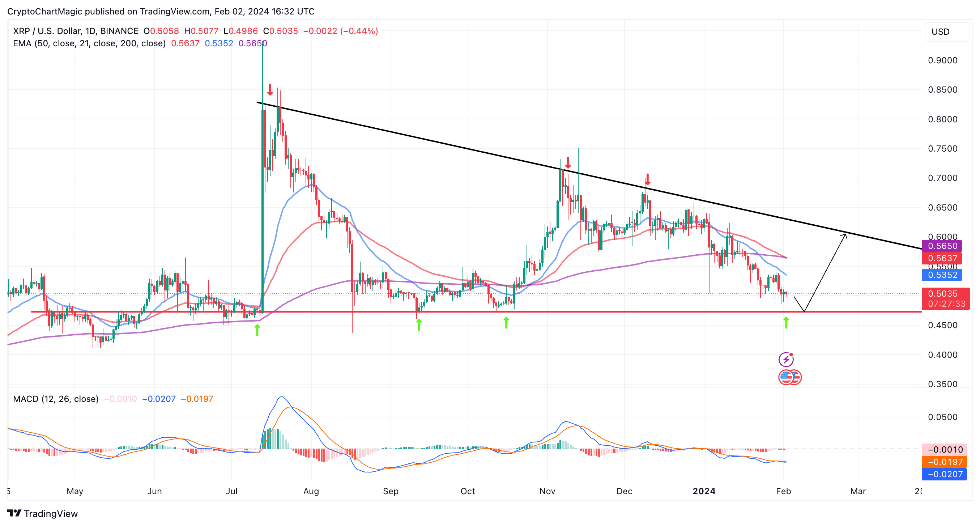Click the open price O0.5058 in header
Image resolution: width=980 pixels, height=526 pixels.
tap(161, 31)
